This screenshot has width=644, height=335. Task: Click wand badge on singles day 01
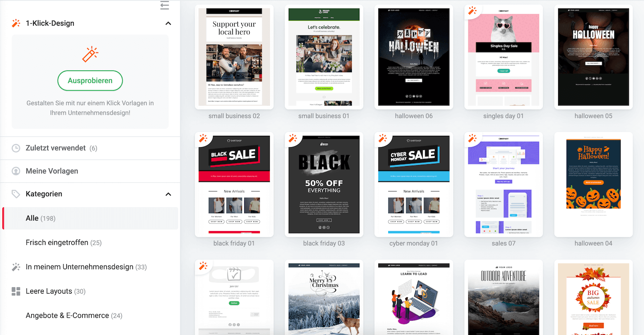(x=472, y=11)
